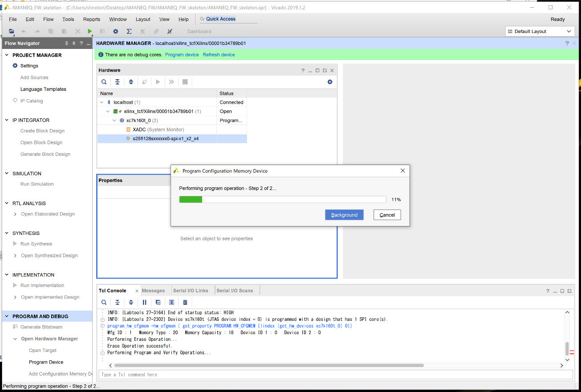Open the Reports menu
This screenshot has height=392, width=581.
pos(92,19)
